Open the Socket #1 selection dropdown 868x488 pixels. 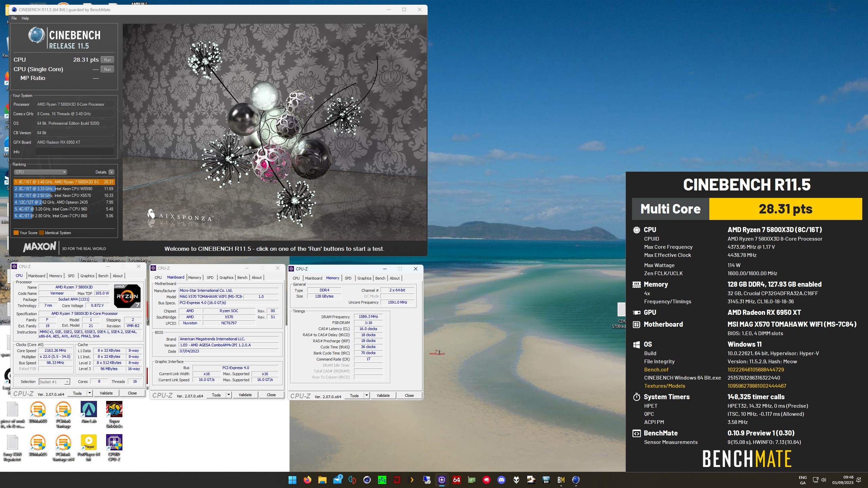coord(54,382)
